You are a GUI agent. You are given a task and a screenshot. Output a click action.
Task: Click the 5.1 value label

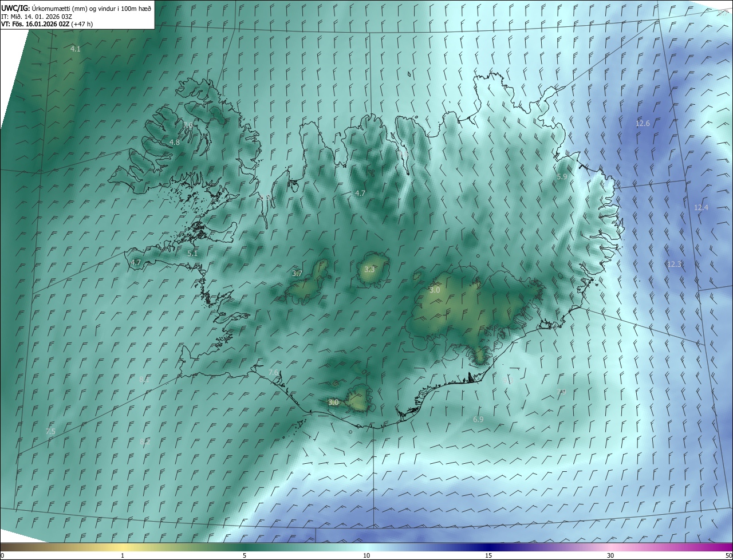pyautogui.click(x=192, y=253)
